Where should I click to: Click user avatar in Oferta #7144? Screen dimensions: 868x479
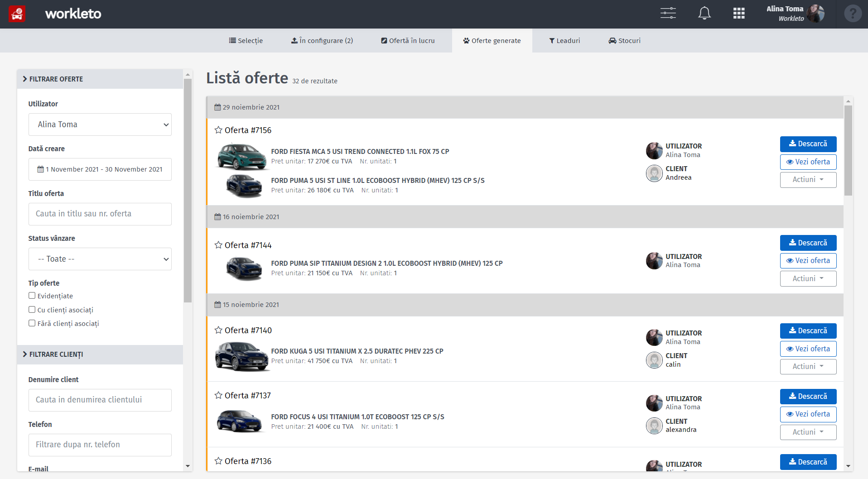coord(654,261)
